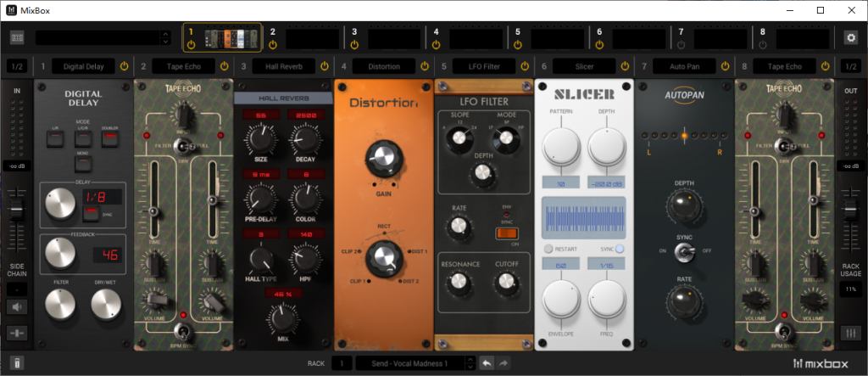This screenshot has height=376, width=868.
Task: Open the Hall Reverb slot selector
Action: point(284,66)
